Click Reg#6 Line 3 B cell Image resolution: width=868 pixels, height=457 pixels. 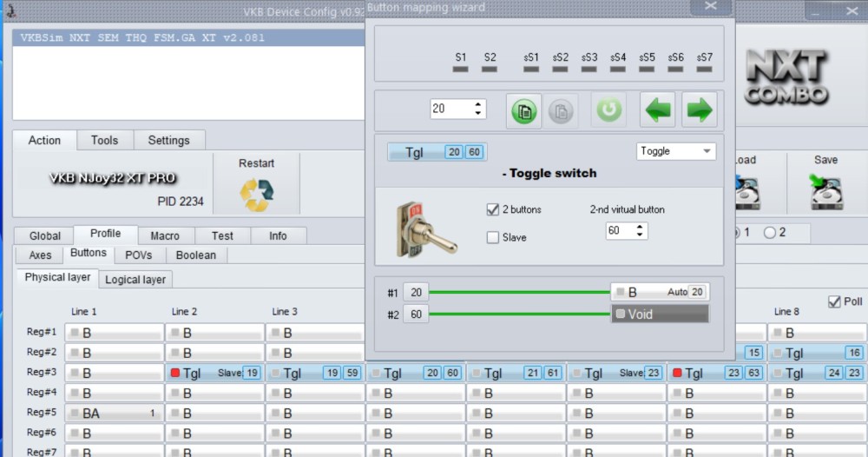point(316,434)
